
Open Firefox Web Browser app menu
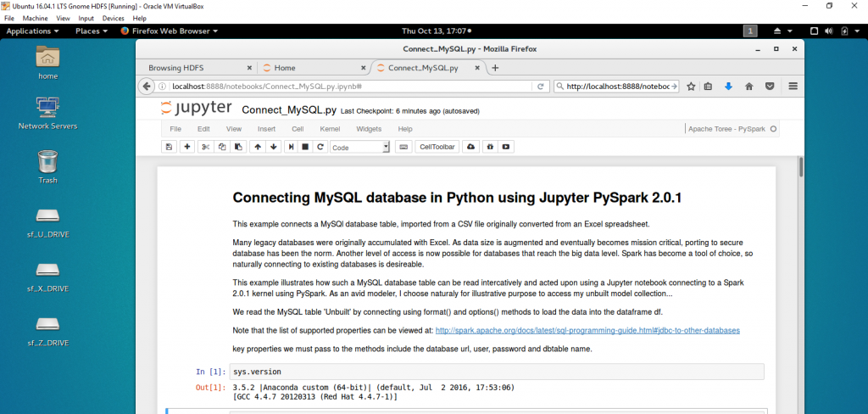coord(169,31)
